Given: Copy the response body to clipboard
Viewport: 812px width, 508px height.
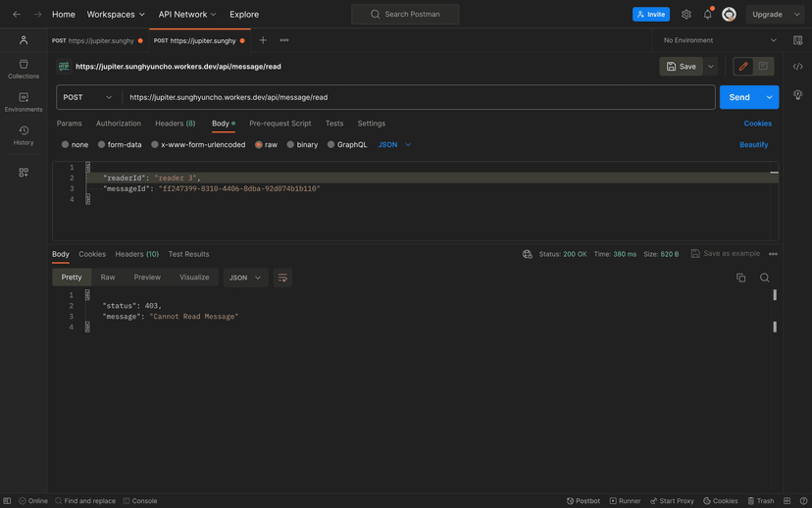Looking at the screenshot, I should click(x=740, y=278).
